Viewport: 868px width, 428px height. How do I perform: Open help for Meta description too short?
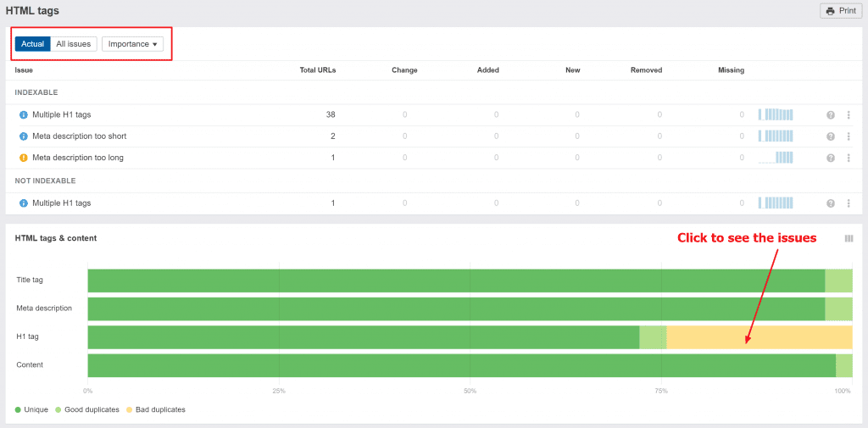point(831,136)
